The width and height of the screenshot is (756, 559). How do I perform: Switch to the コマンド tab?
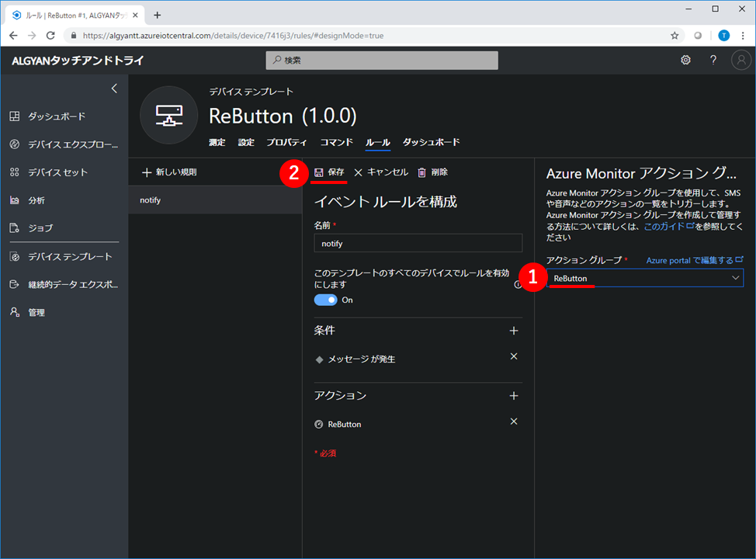(337, 142)
